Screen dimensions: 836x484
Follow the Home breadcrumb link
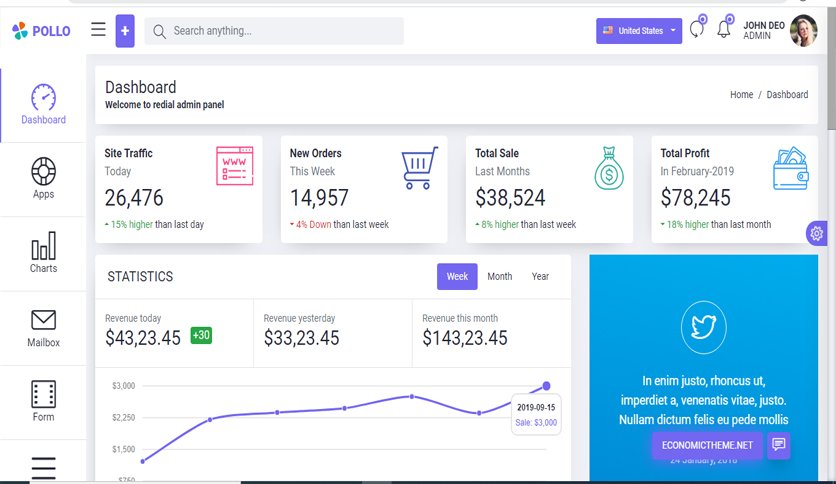coord(741,94)
